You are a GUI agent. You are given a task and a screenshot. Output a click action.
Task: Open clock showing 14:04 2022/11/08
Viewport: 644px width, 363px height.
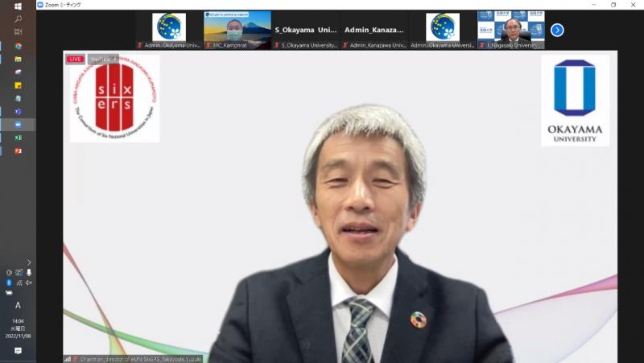coord(18,328)
